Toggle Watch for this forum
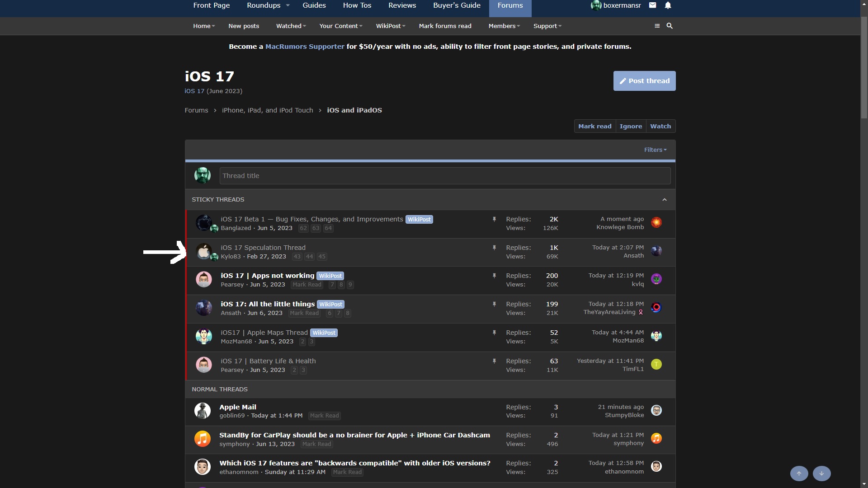This screenshot has height=488, width=868. [660, 126]
